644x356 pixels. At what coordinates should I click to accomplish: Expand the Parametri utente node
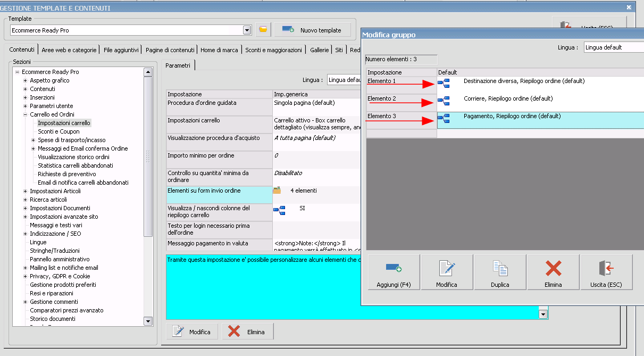coord(25,106)
